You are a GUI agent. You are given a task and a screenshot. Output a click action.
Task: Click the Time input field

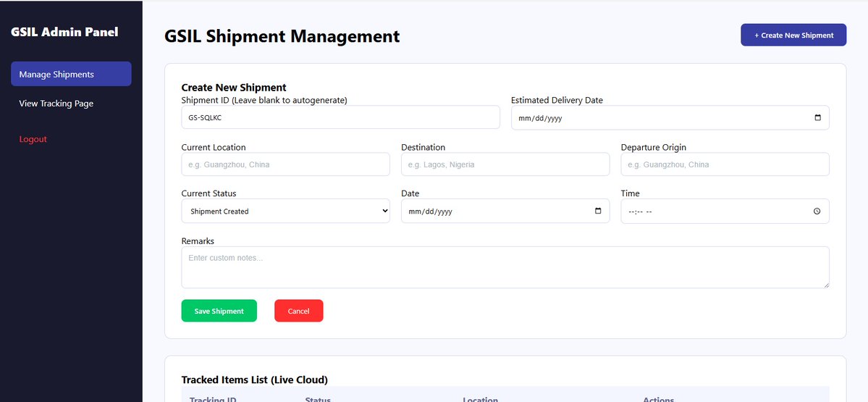725,211
